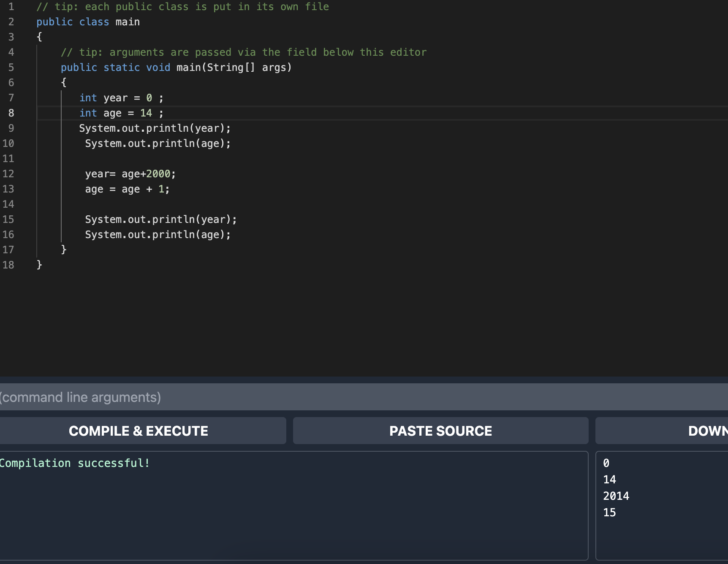Click 'System.out.println(year);' on line 9
The image size is (728, 564).
(x=155, y=128)
